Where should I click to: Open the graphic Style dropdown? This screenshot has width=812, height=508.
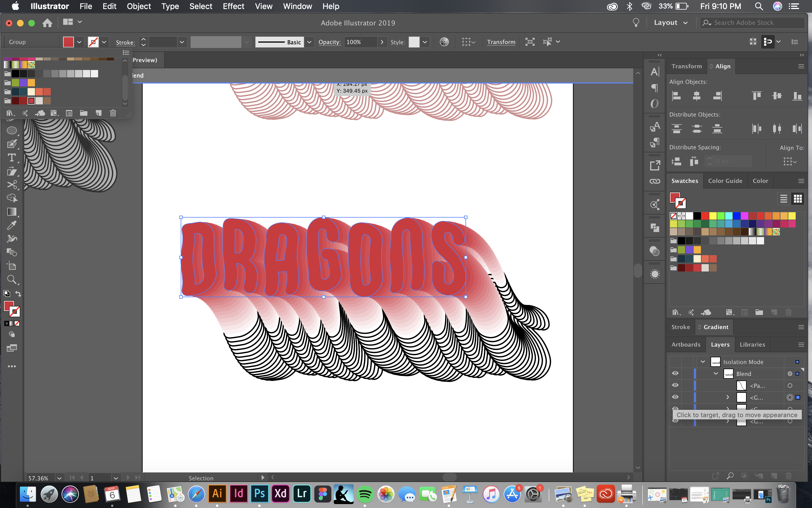pos(425,42)
